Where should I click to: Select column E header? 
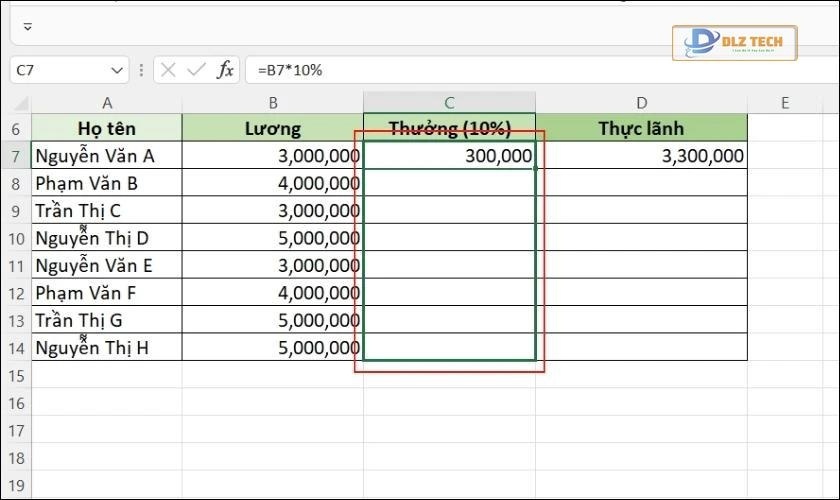pyautogui.click(x=785, y=103)
